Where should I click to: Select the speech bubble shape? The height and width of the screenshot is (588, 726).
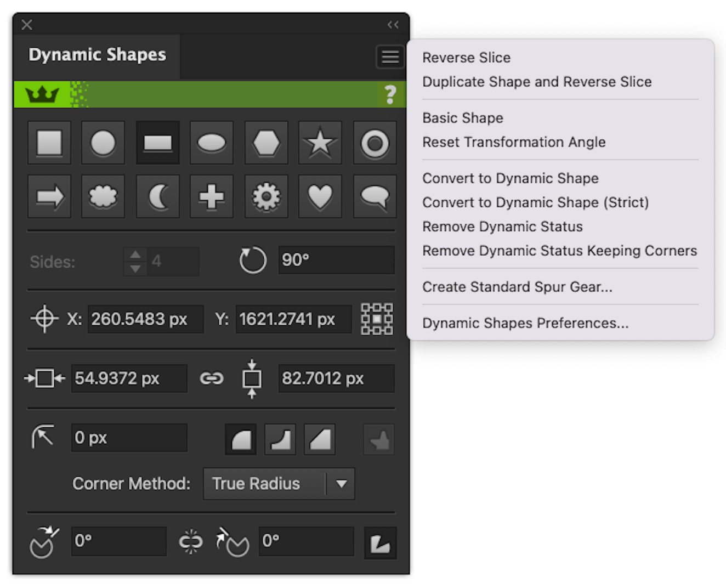click(x=375, y=196)
